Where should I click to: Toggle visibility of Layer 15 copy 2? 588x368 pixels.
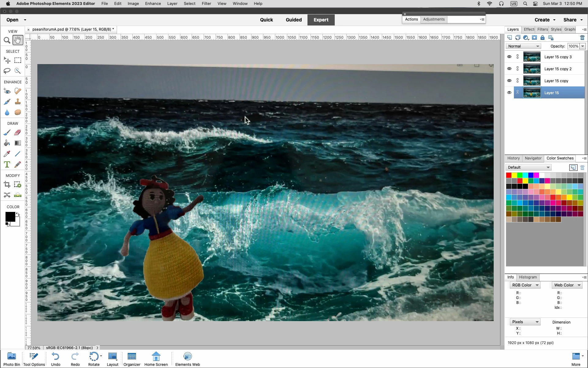pyautogui.click(x=509, y=69)
